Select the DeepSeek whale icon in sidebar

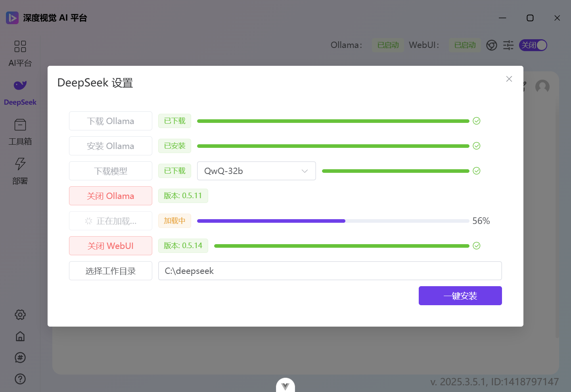(20, 85)
